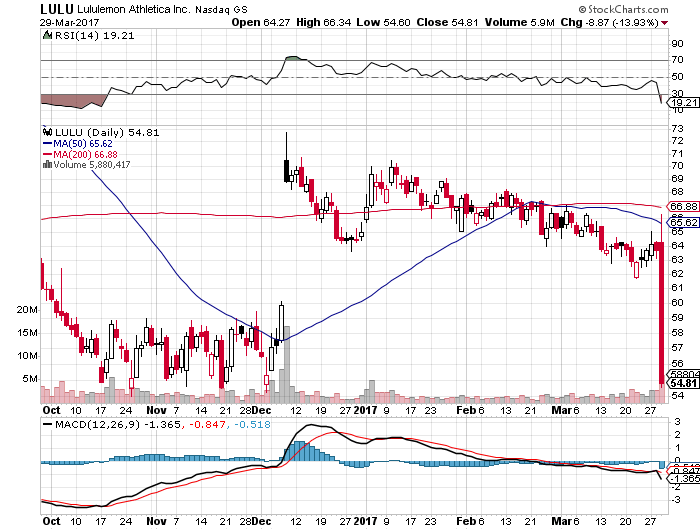Click the green triangle icon beside RSI

pos(47,35)
